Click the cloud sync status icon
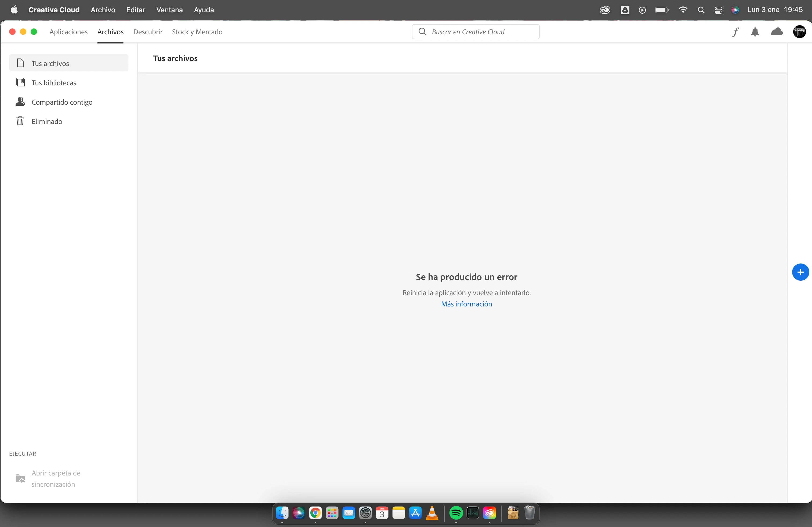 point(777,32)
